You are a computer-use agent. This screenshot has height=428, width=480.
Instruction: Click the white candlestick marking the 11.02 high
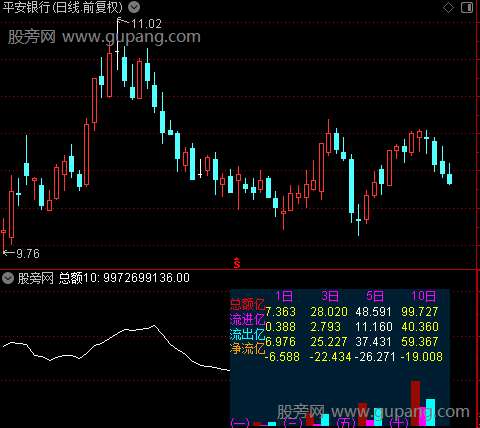coord(117,44)
